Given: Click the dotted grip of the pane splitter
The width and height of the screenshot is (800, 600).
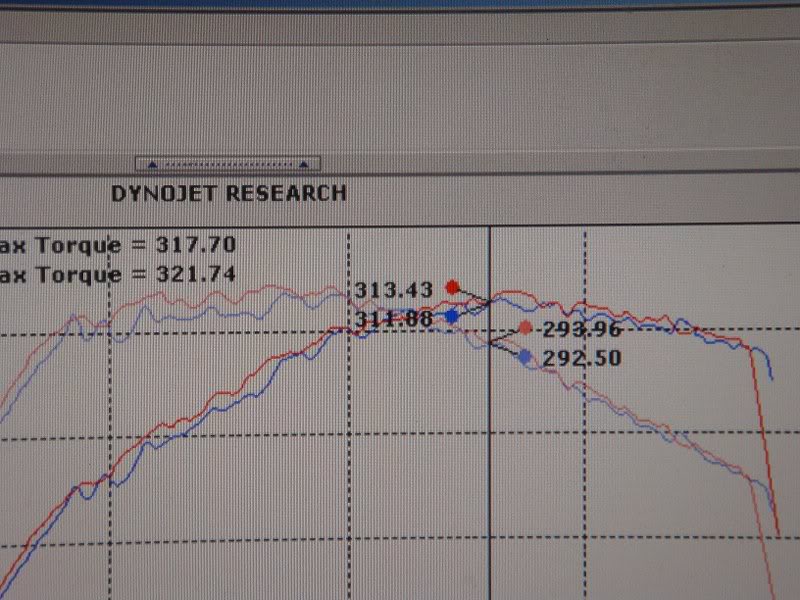Looking at the screenshot, I should pyautogui.click(x=228, y=164).
